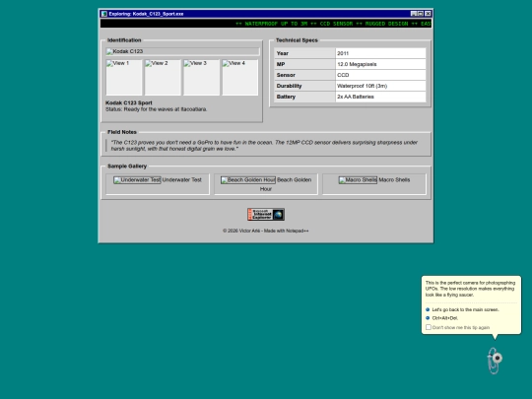Click the 'CCD' sensor value
The height and width of the screenshot is (399, 532).
pos(343,75)
